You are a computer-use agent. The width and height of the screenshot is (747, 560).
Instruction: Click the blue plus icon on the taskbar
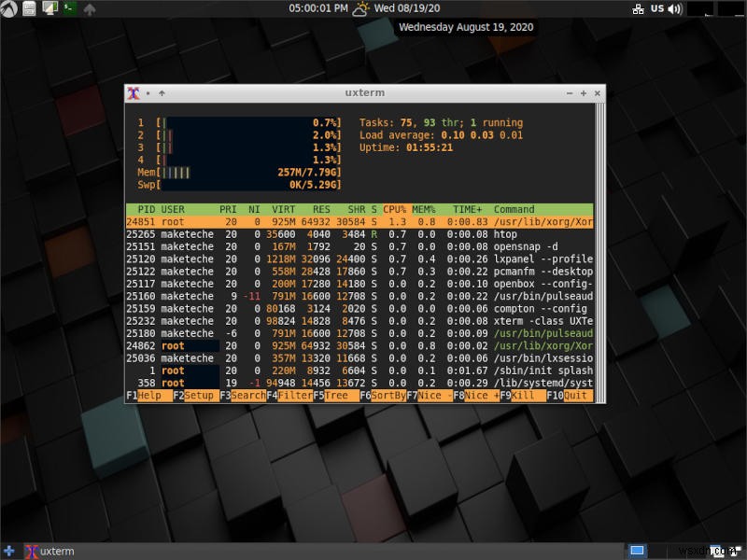pos(9,551)
